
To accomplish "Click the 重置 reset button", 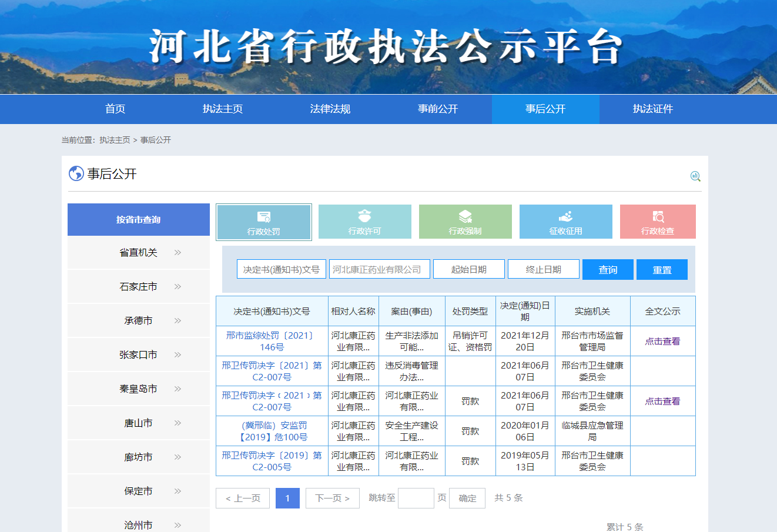I will click(x=662, y=270).
